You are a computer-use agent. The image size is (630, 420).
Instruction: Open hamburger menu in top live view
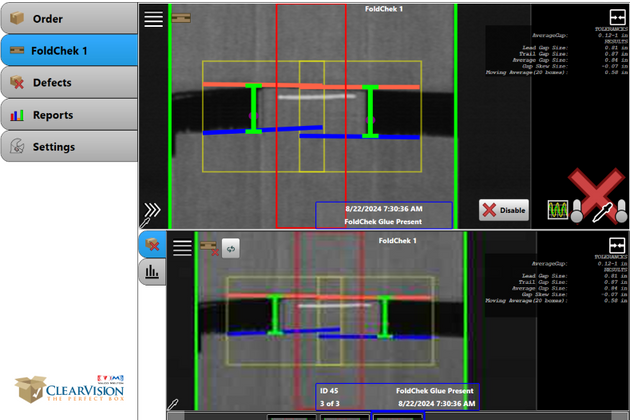pyautogui.click(x=153, y=19)
